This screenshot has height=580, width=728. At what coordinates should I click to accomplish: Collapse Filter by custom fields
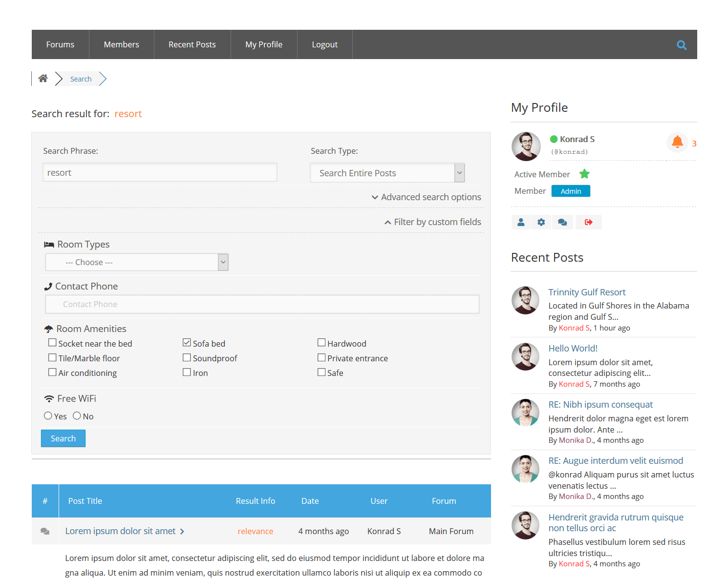[432, 222]
